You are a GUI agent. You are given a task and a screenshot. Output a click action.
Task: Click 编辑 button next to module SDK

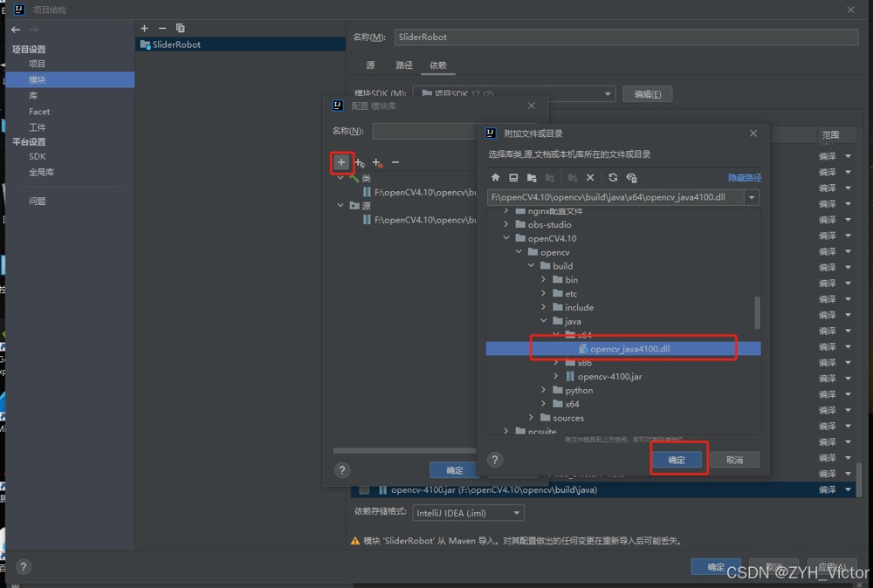point(648,94)
